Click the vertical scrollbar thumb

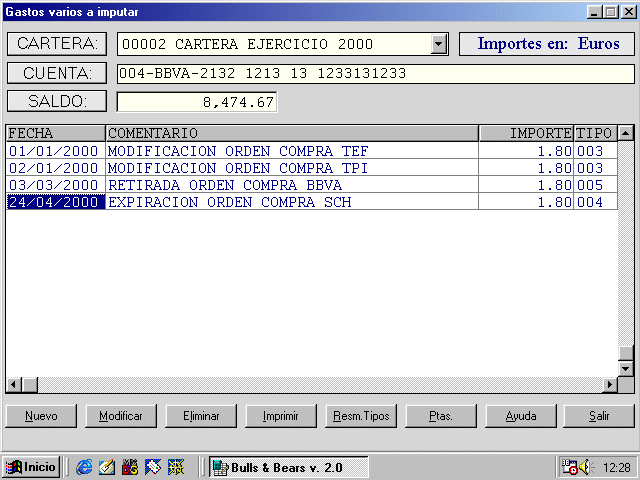[626, 353]
